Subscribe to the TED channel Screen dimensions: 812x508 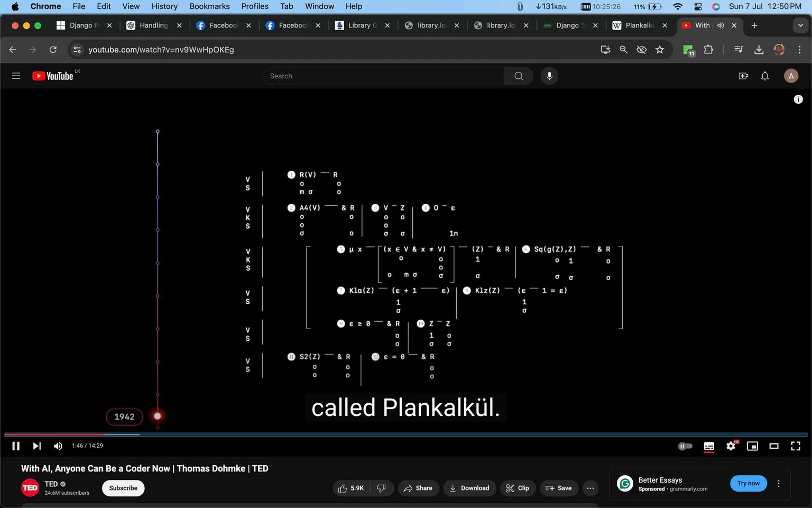click(123, 488)
